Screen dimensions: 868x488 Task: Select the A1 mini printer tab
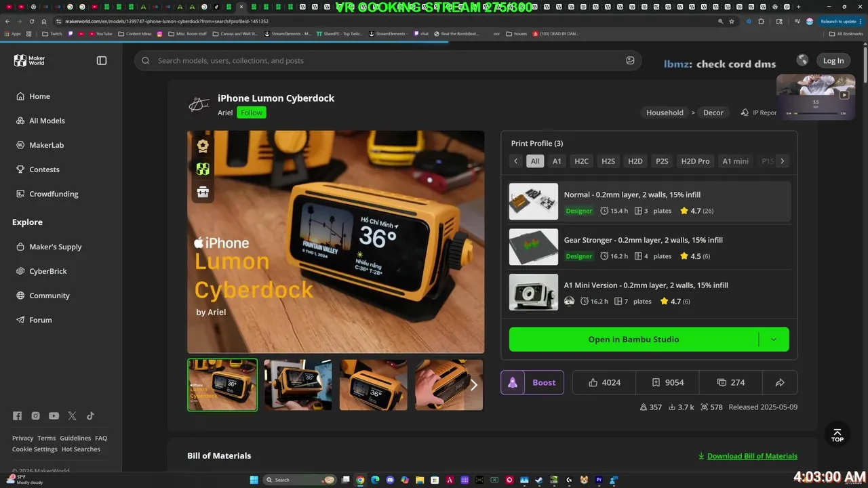735,161
